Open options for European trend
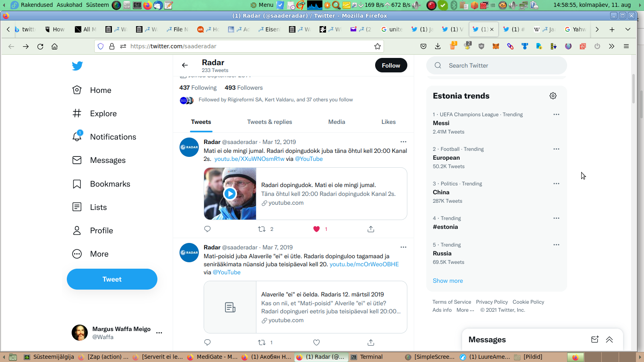 point(556,149)
